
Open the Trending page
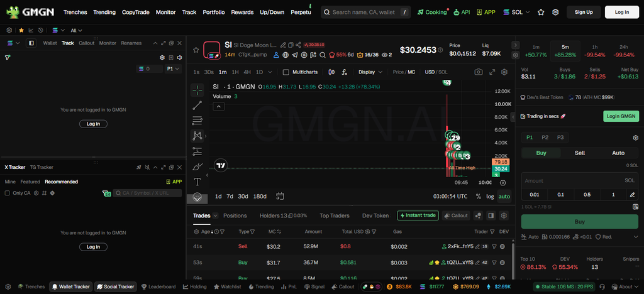tap(104, 13)
